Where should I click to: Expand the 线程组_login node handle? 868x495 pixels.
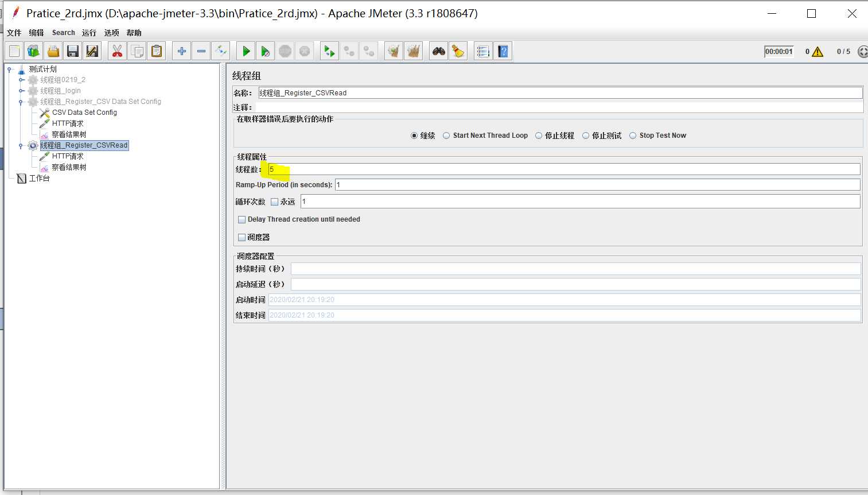tap(21, 91)
